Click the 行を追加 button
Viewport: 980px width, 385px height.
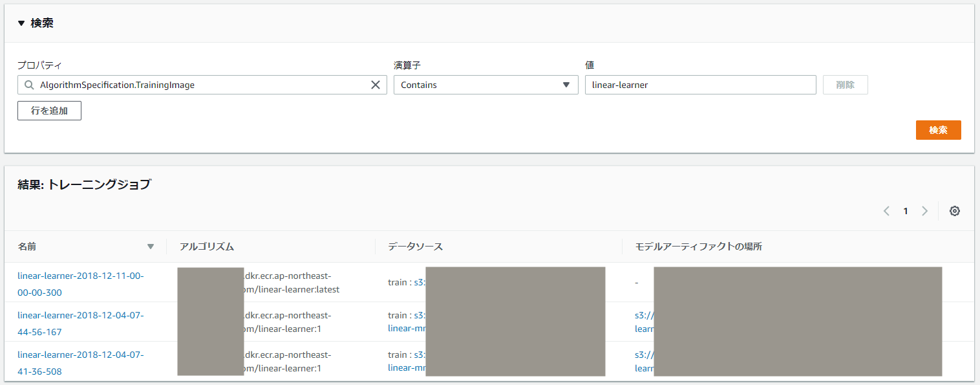point(49,111)
